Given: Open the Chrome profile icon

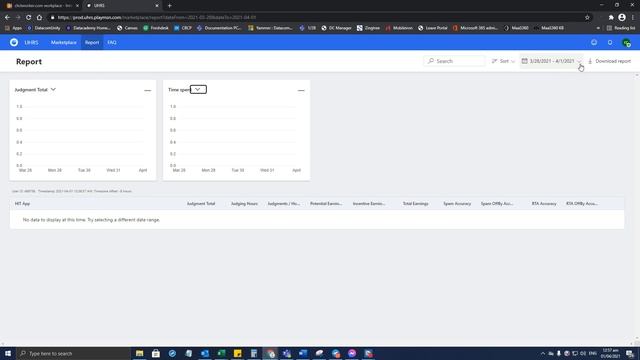Looking at the screenshot, I should tap(622, 18).
